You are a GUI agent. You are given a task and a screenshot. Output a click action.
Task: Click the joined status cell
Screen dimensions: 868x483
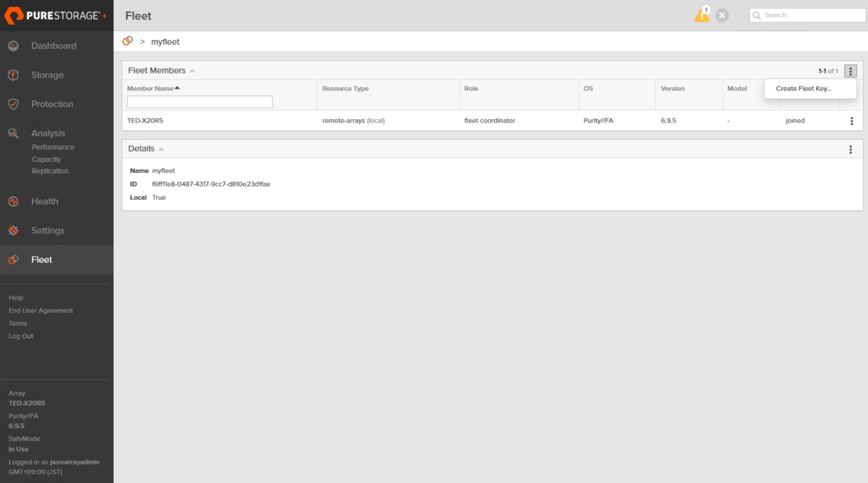click(795, 121)
